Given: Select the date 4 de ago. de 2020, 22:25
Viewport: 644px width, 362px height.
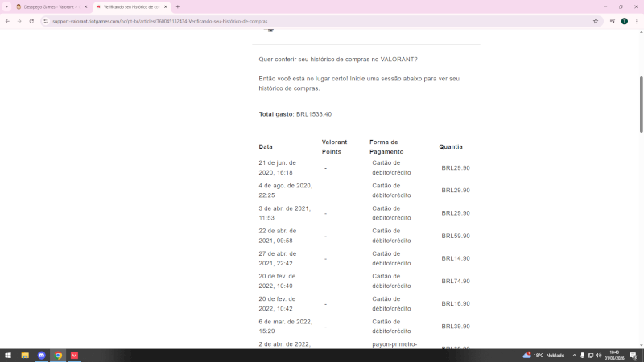Looking at the screenshot, I should coord(286,191).
